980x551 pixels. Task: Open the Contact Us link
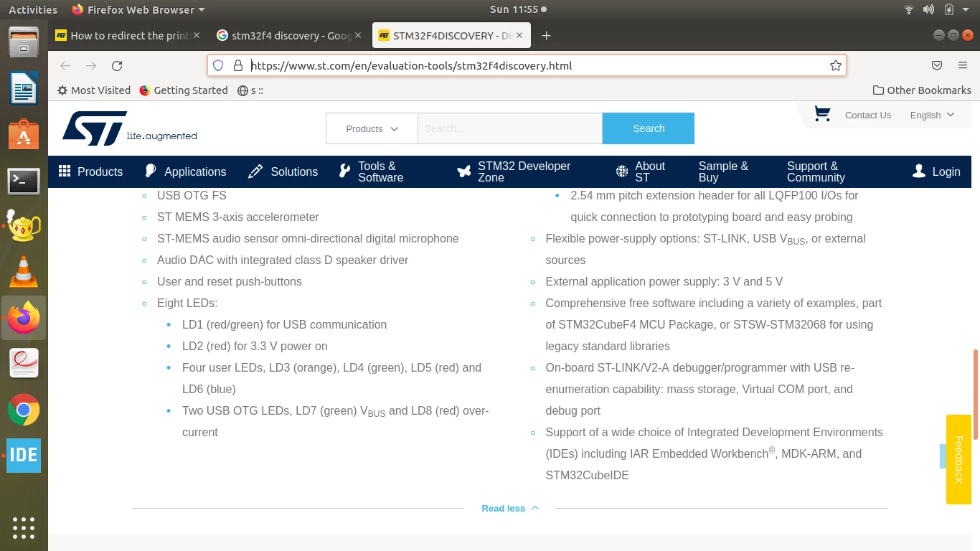click(868, 115)
